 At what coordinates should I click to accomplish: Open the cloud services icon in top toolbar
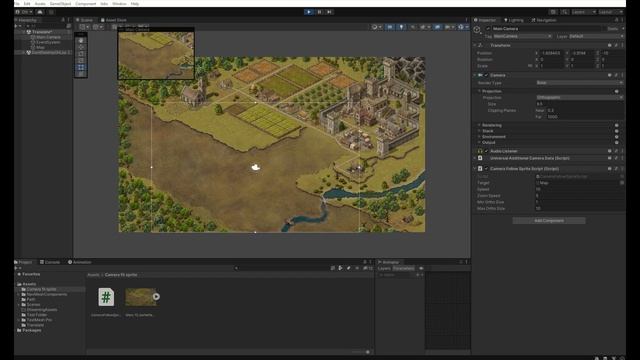40,12
